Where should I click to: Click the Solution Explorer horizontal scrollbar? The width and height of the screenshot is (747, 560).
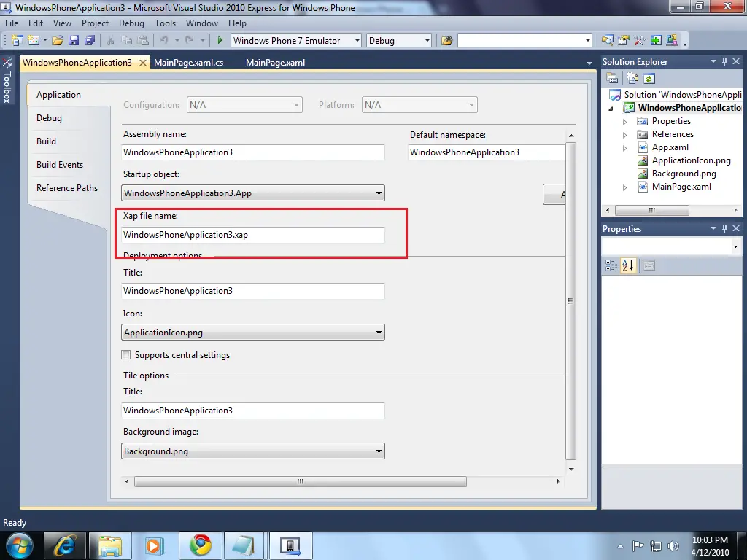tap(651, 210)
